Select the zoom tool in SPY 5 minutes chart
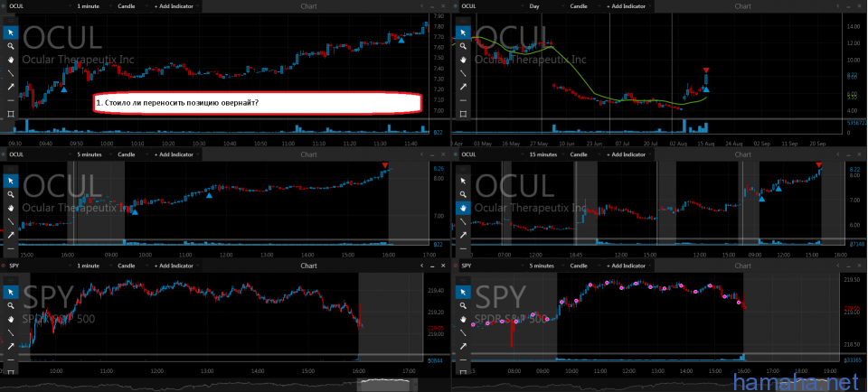This screenshot has height=392, width=868. (463, 306)
